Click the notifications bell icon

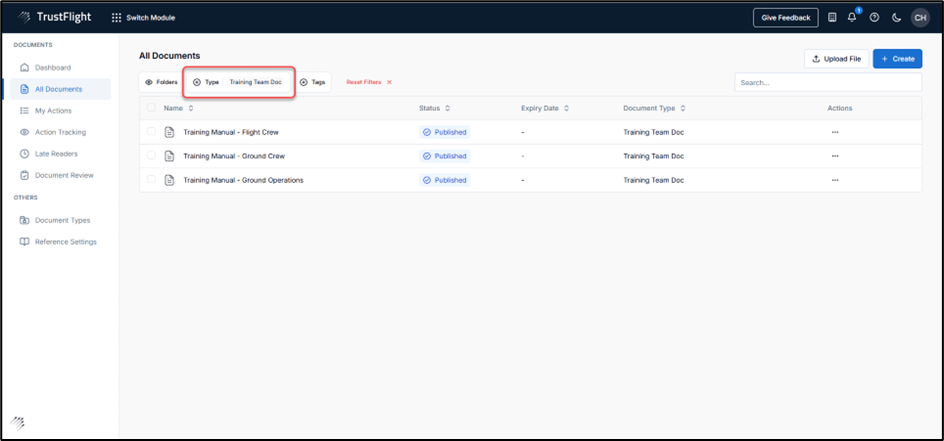coord(853,17)
